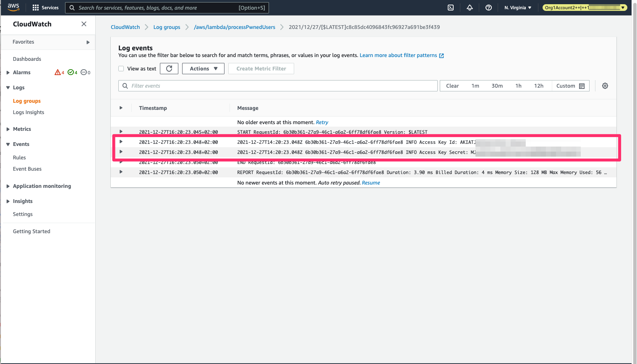
Task: Close the CloudWatch navigation panel
Action: click(x=84, y=24)
